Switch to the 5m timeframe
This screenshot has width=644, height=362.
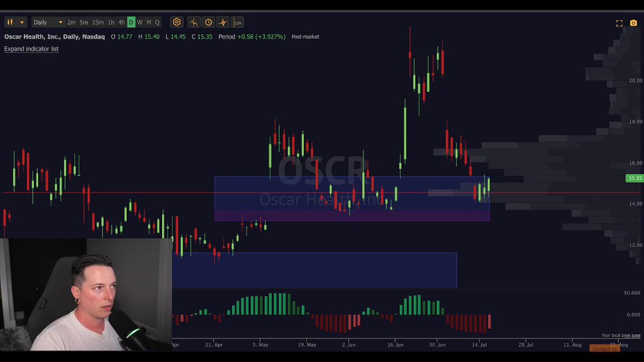coord(84,23)
